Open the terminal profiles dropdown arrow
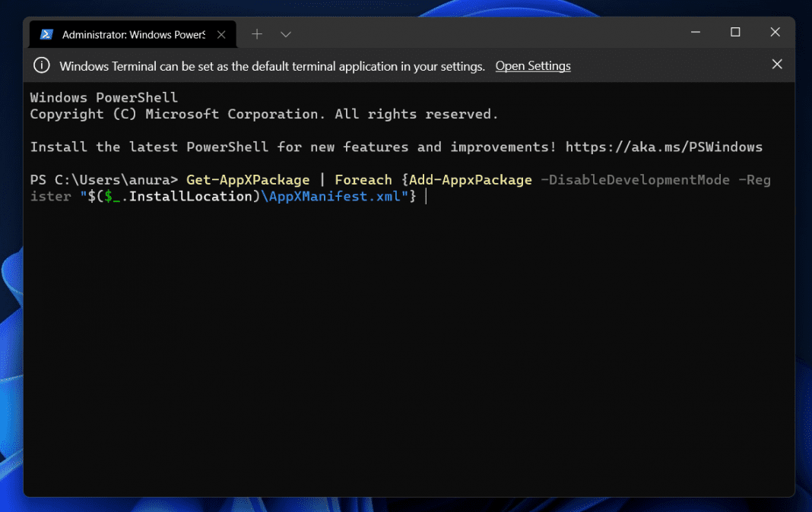 click(285, 33)
